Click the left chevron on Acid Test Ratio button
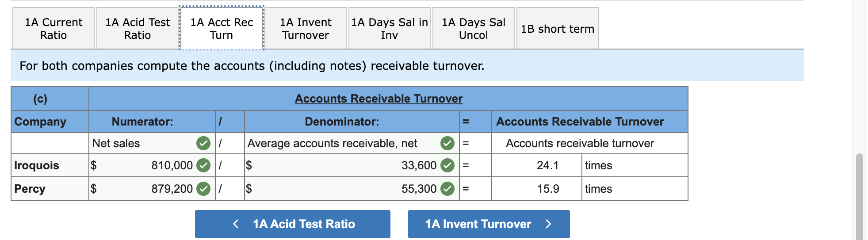This screenshot has height=240, width=868. coord(236,224)
